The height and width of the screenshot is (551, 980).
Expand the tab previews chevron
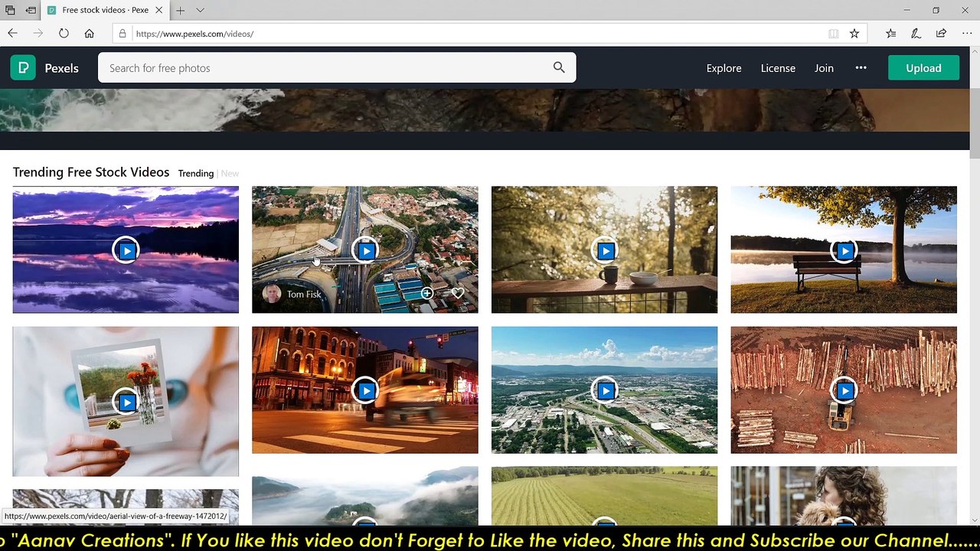(x=200, y=10)
